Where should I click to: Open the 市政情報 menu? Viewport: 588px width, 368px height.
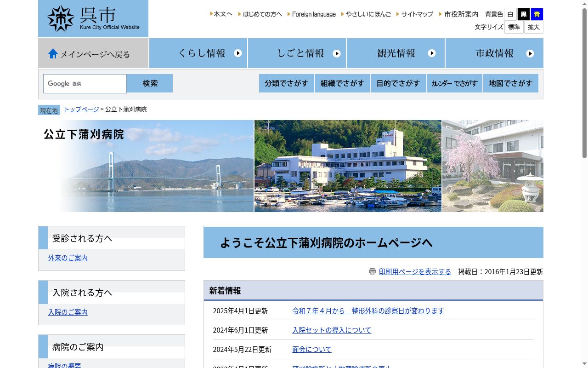coord(495,53)
